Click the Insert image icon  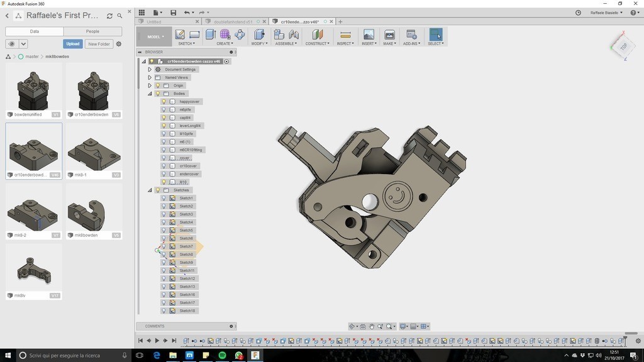coord(369,35)
